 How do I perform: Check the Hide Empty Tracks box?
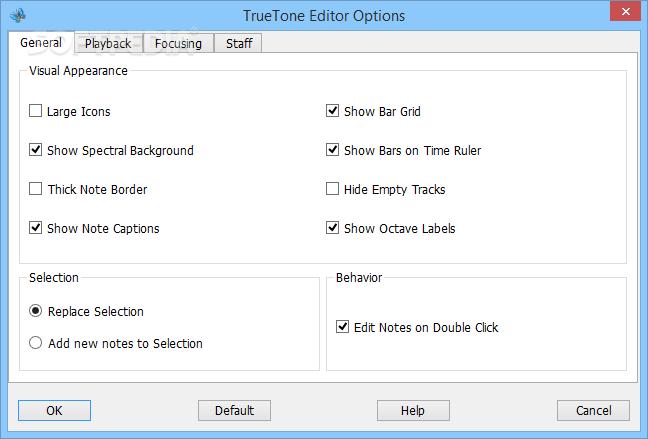(333, 189)
